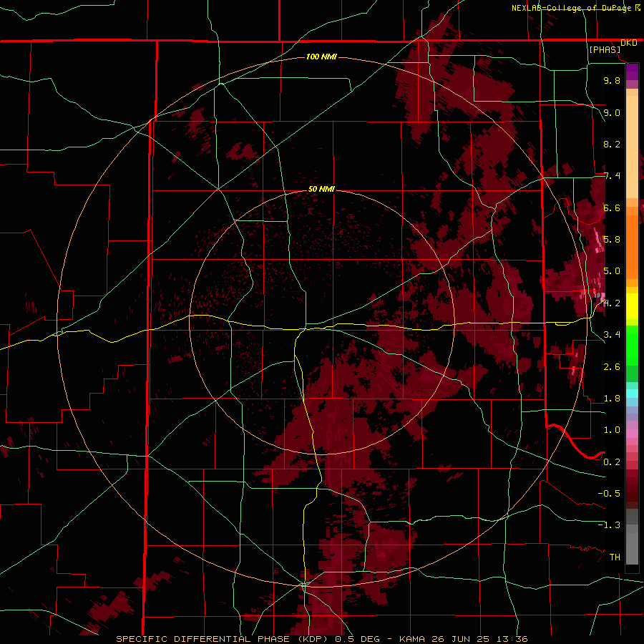Click the -1.3 legend value
The height and width of the screenshot is (644, 644).
click(609, 525)
